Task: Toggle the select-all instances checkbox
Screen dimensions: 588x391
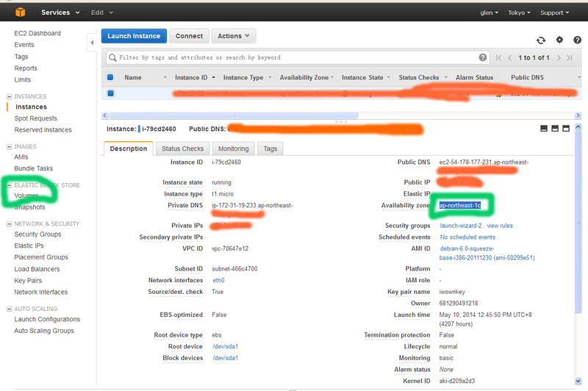Action: (110, 77)
